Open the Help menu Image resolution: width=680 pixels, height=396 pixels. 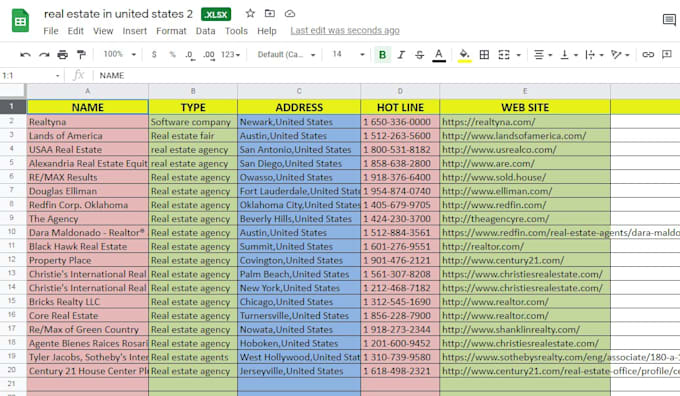[267, 31]
